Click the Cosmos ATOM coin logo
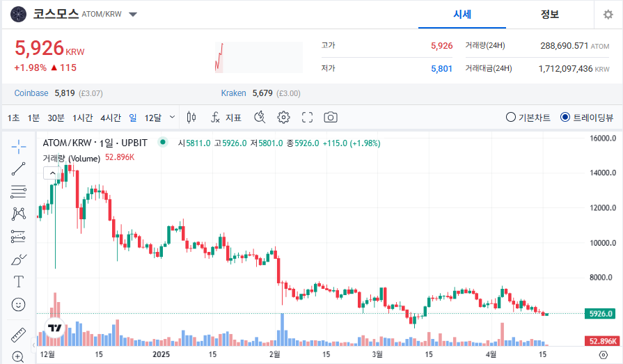The width and height of the screenshot is (623, 364). (19, 15)
